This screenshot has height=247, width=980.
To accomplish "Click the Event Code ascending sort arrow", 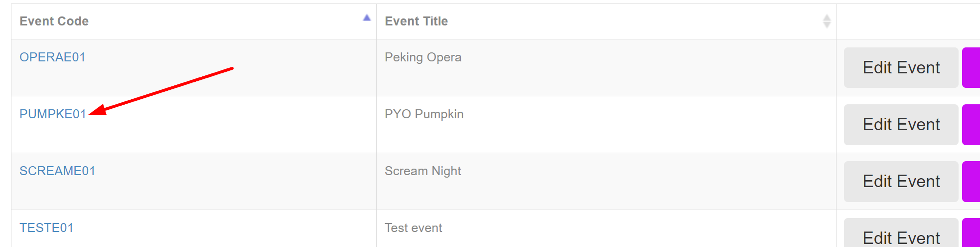I will tap(367, 18).
